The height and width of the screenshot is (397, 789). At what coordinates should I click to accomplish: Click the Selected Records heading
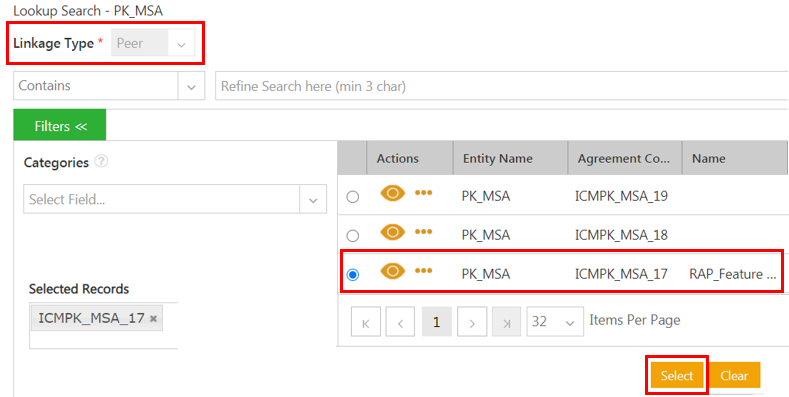(x=79, y=289)
